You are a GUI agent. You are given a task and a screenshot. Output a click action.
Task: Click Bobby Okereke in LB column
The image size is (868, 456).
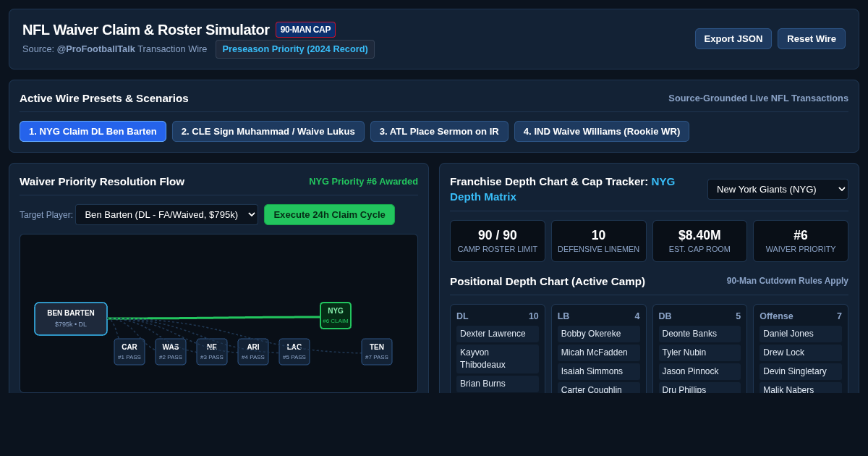pyautogui.click(x=599, y=334)
